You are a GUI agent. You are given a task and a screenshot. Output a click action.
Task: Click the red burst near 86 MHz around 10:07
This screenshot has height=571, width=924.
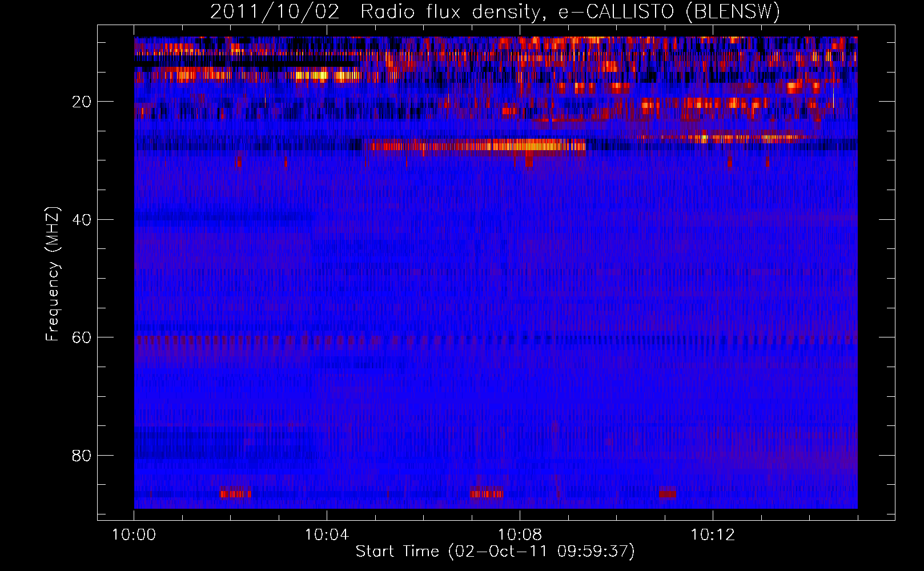pos(487,493)
